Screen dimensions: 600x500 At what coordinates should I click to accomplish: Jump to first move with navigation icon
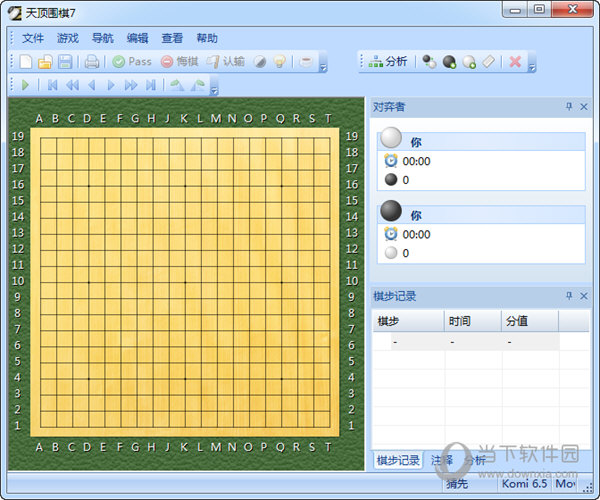[x=52, y=86]
